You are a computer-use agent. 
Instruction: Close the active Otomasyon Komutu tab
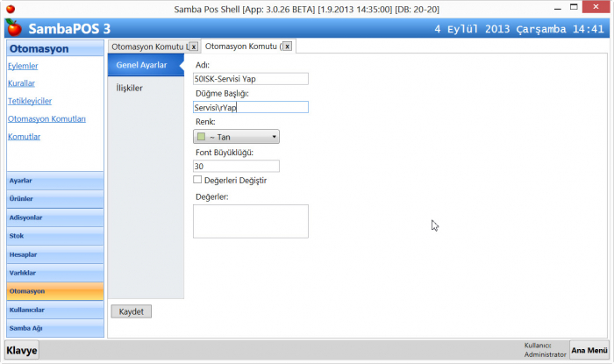point(287,46)
